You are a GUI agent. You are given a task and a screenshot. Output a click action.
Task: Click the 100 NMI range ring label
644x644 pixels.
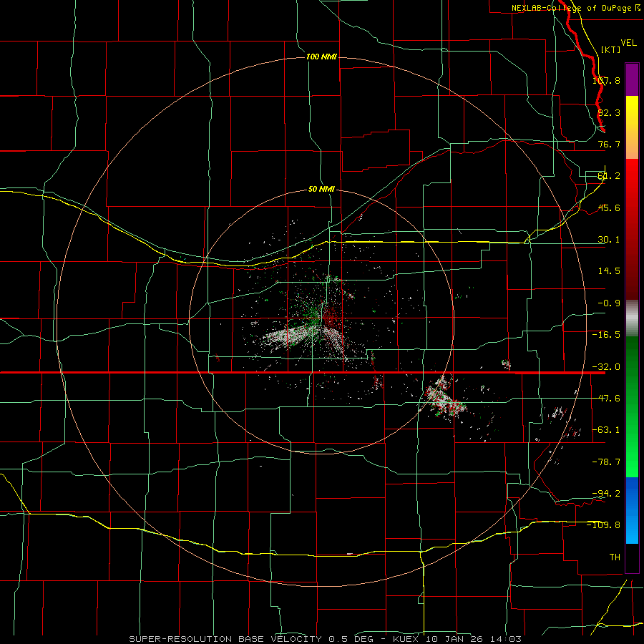(x=321, y=57)
